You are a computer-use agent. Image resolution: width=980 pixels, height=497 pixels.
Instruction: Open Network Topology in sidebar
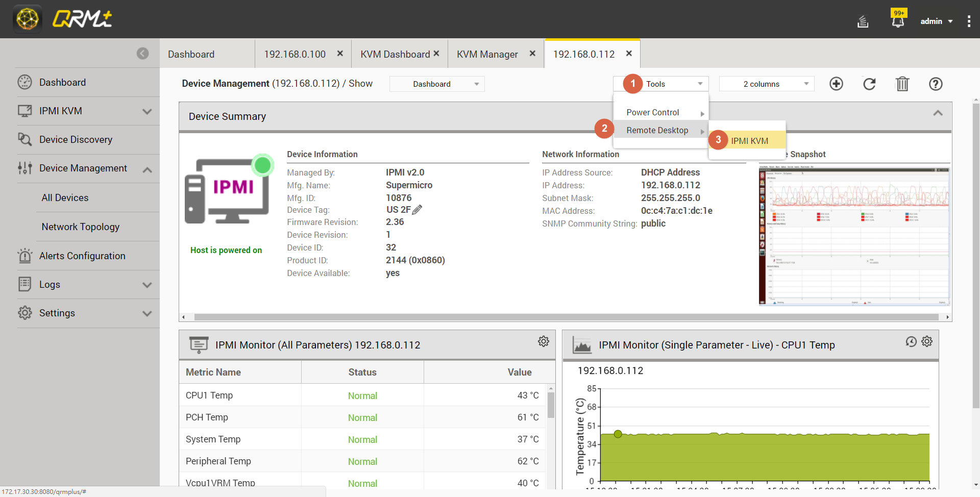coord(81,227)
